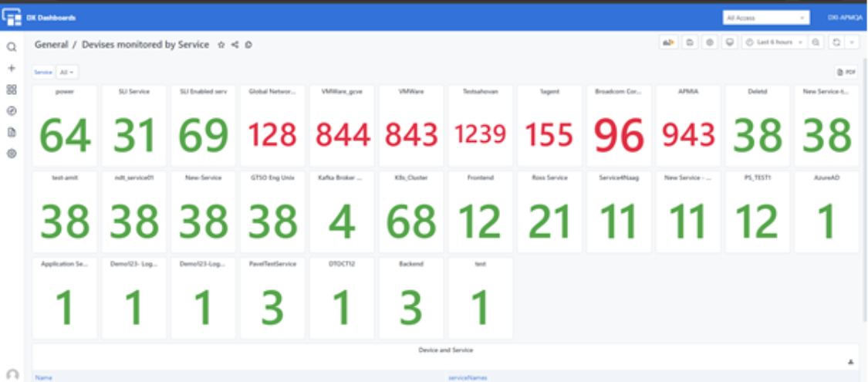Image resolution: width=868 pixels, height=382 pixels.
Task: Click the ndt_service01 panel title
Action: pyautogui.click(x=134, y=177)
